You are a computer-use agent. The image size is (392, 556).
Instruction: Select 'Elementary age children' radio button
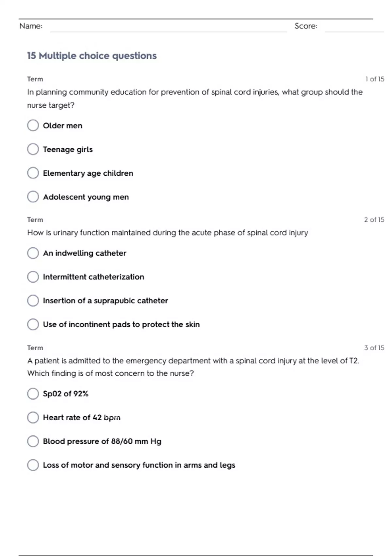pyautogui.click(x=33, y=173)
